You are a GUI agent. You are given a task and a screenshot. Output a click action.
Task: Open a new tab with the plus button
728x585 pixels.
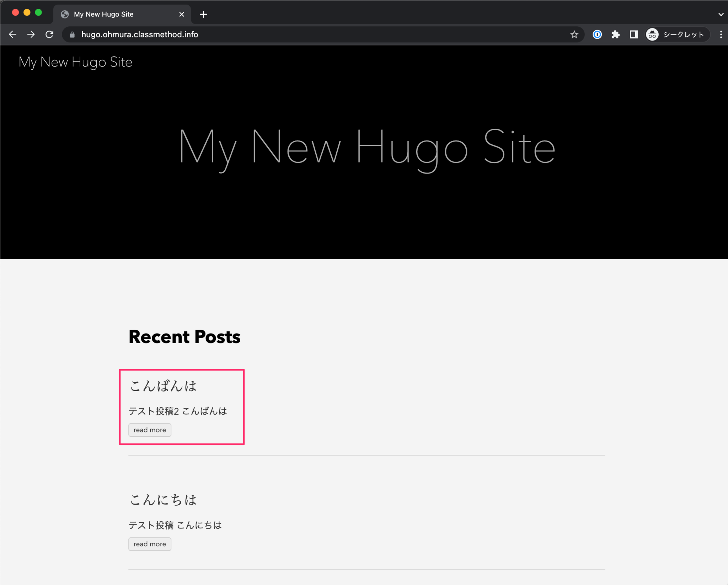click(203, 14)
